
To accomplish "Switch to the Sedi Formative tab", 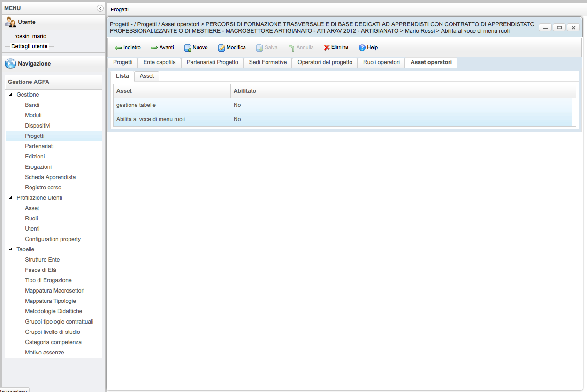I will point(267,62).
